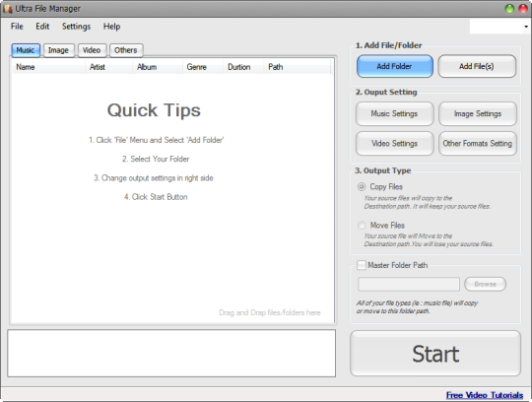Switch to the Music tab
532x402 pixels.
(26, 50)
